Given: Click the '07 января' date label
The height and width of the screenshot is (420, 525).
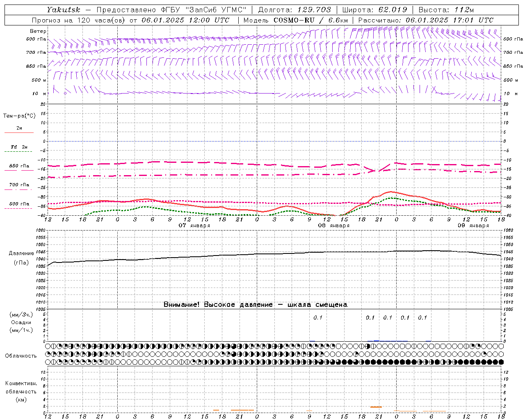Looking at the screenshot, I should [x=194, y=226].
